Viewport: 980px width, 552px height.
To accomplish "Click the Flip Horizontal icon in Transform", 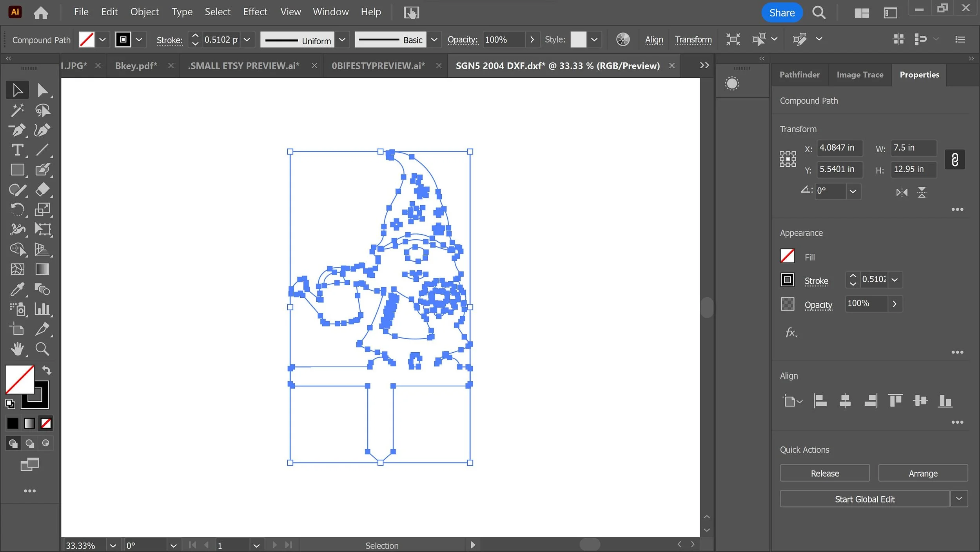I will (902, 192).
